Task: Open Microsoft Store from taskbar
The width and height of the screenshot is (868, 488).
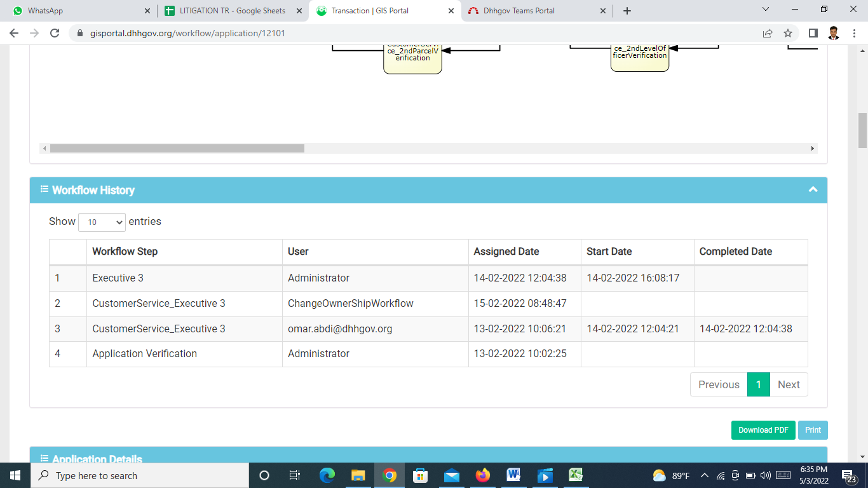Action: pos(420,475)
